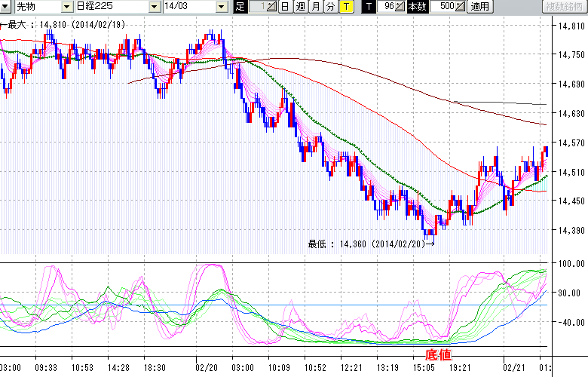Adjust the T value 96 stepper

click(400, 7)
